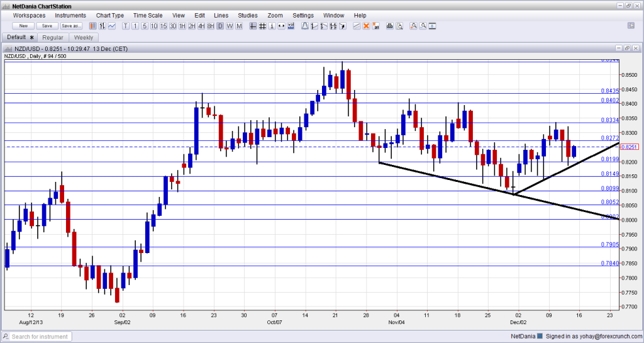Click the 0.8251 current price label
Screen dimensions: 644x343
click(x=629, y=147)
